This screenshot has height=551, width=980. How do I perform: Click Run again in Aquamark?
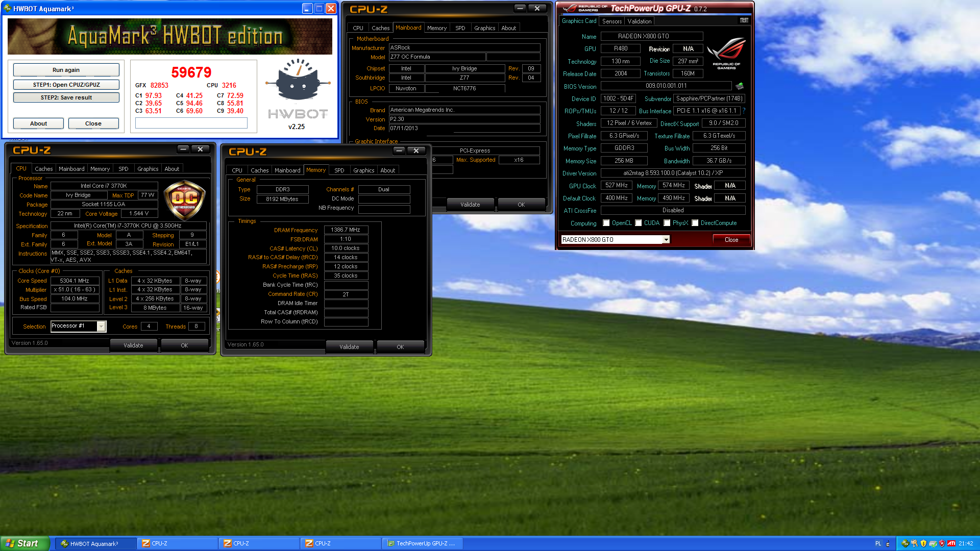66,70
